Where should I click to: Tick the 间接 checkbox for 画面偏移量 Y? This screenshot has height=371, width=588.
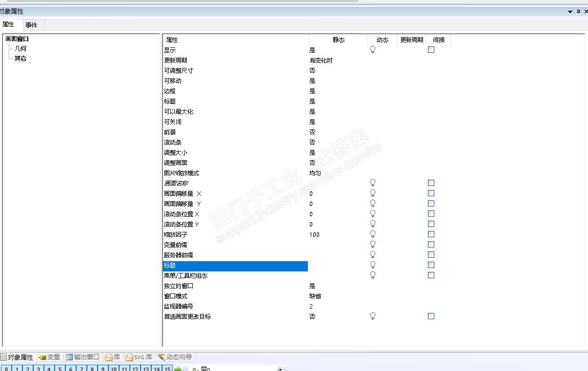pos(431,204)
